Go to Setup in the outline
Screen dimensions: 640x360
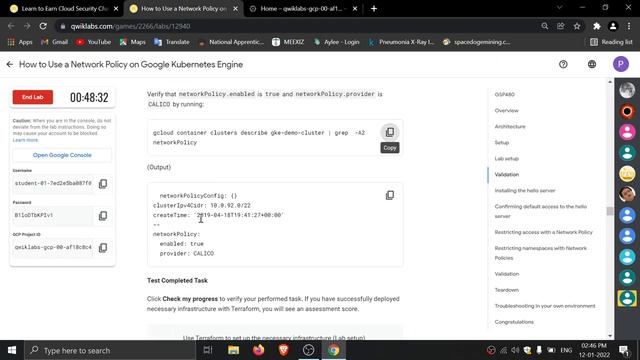click(x=502, y=142)
